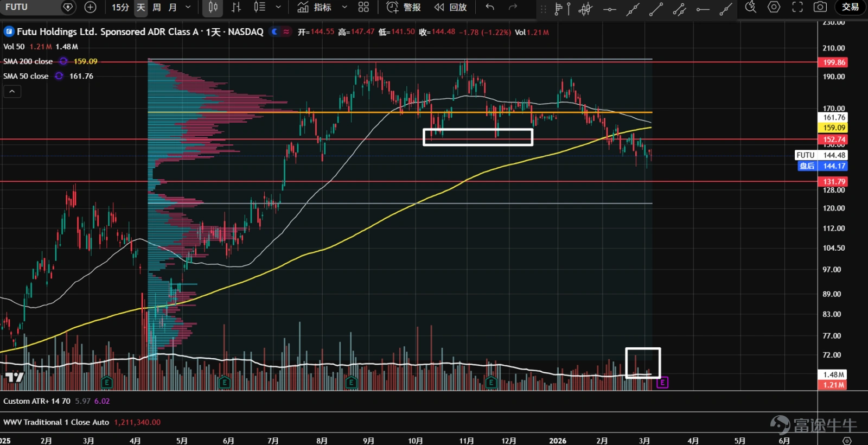Click the diamond icon beside FUTU symbol

(68, 7)
